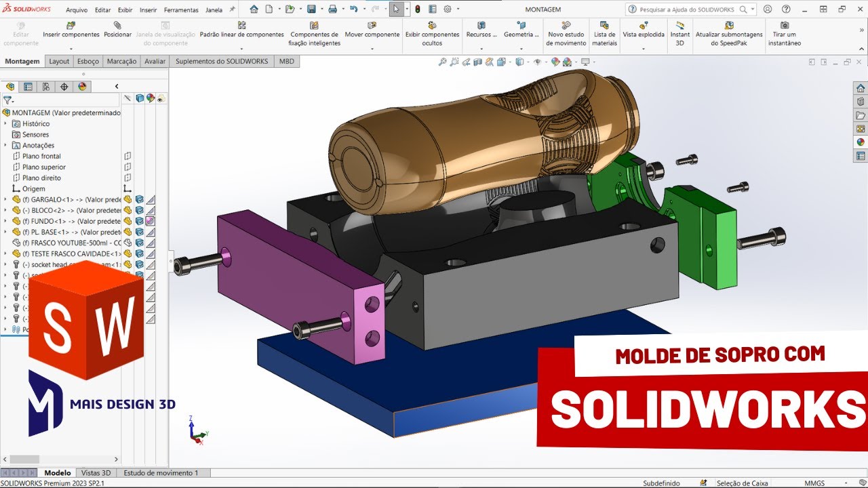
Task: Create a new document with the blank-page icon
Action: tap(269, 9)
